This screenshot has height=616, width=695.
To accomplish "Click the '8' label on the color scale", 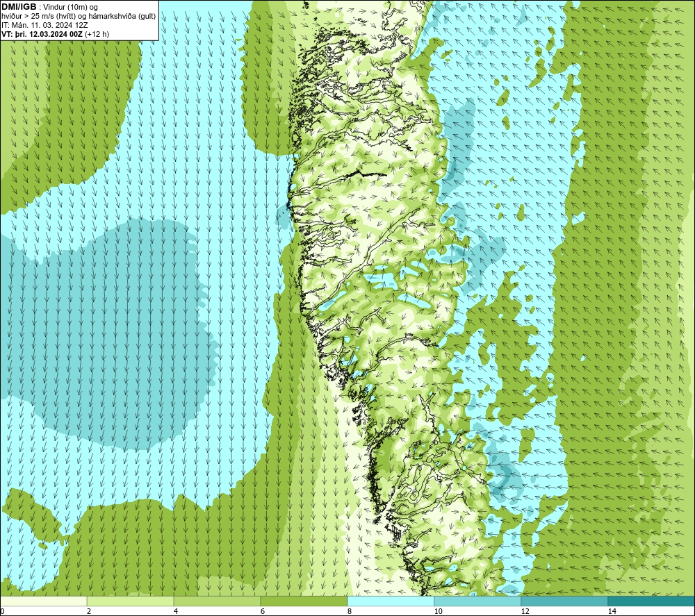I will [350, 612].
